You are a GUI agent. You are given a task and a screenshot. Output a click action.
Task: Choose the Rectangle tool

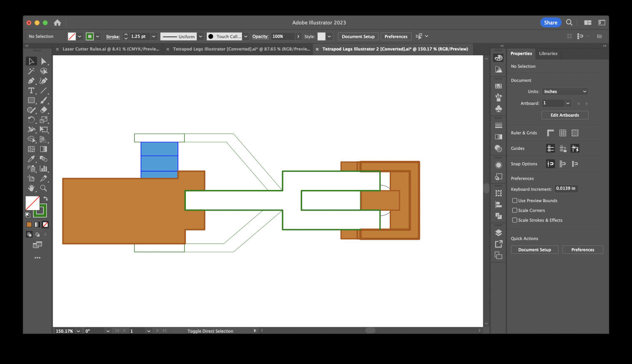tap(31, 100)
